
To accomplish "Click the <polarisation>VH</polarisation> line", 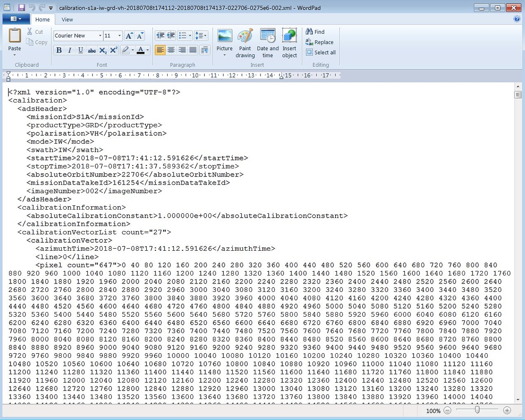I will 97,133.
